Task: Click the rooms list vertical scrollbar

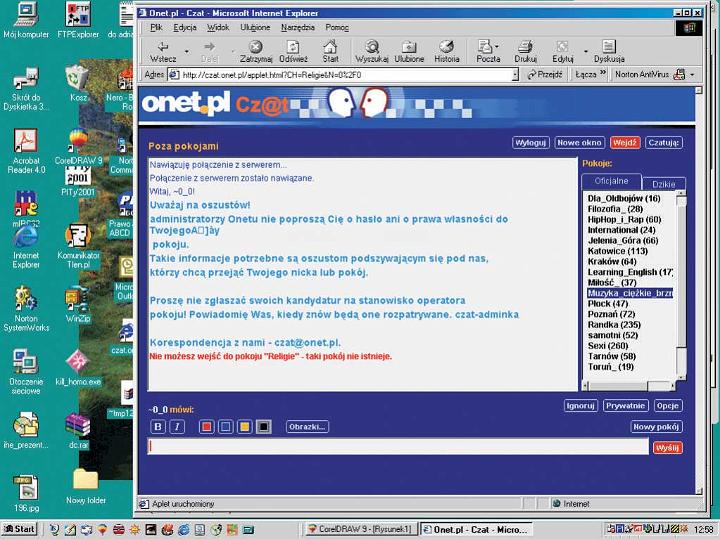Action: pyautogui.click(x=682, y=285)
